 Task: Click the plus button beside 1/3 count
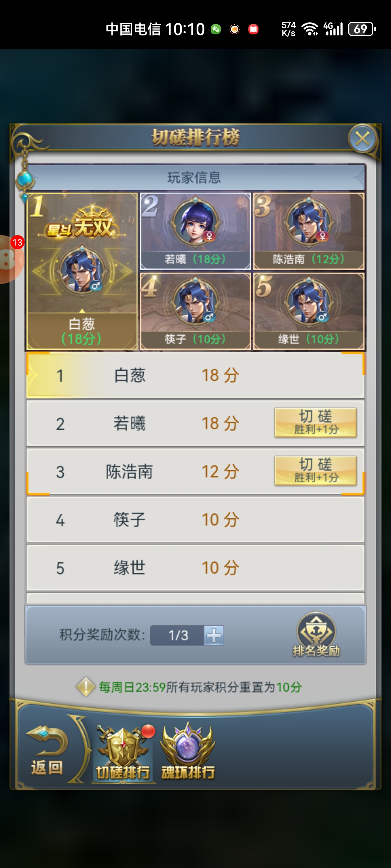point(214,635)
